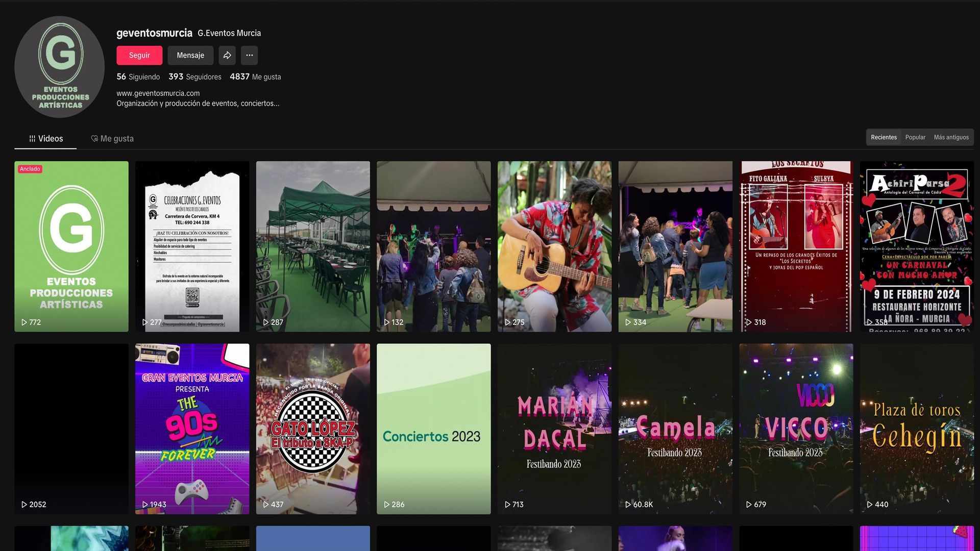Click play count icon on pinned video

tap(24, 322)
